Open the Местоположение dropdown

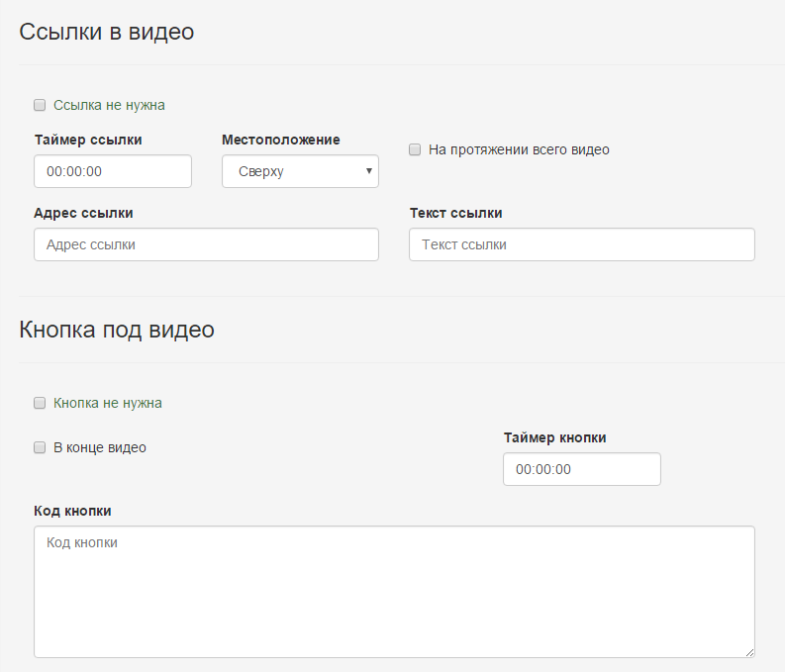point(300,171)
